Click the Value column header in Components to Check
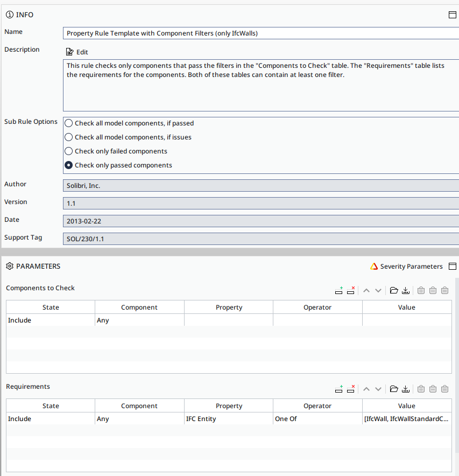The image size is (459, 476). click(x=406, y=307)
